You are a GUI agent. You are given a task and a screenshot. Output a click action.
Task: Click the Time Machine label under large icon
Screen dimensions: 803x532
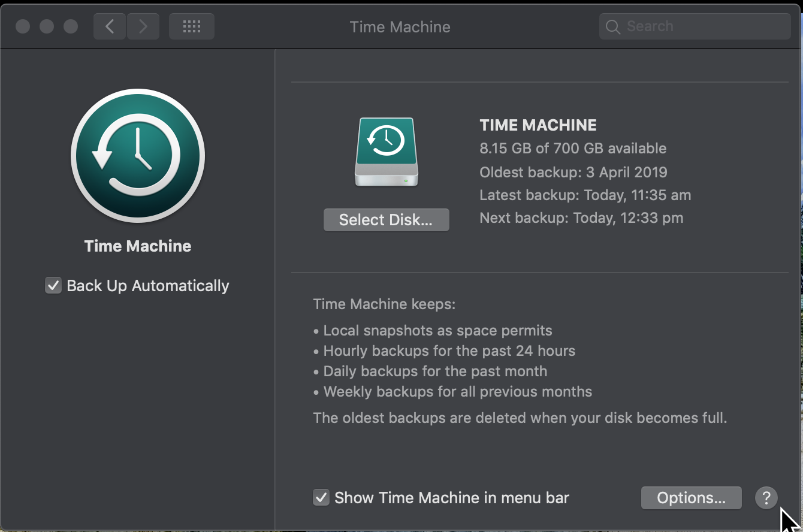click(x=138, y=246)
